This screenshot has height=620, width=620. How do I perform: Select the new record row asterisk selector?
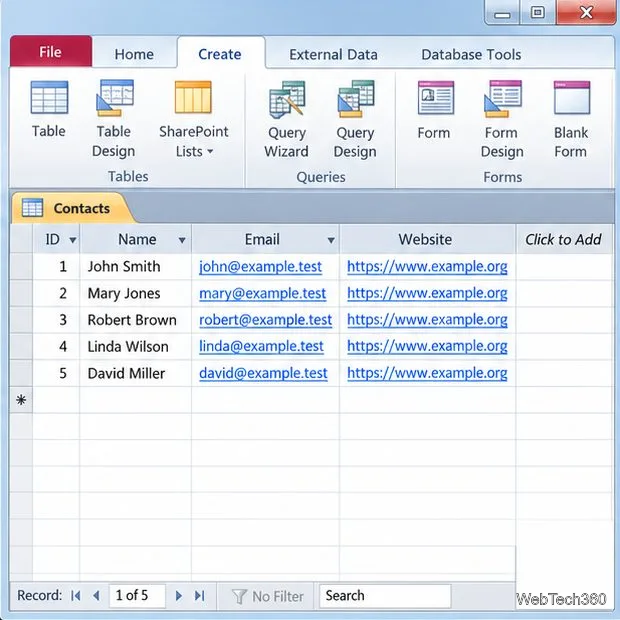21,400
